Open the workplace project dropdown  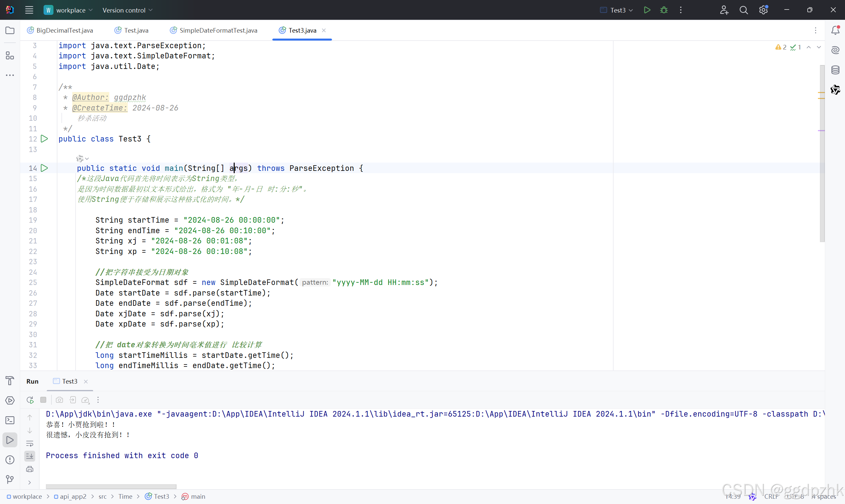point(68,10)
